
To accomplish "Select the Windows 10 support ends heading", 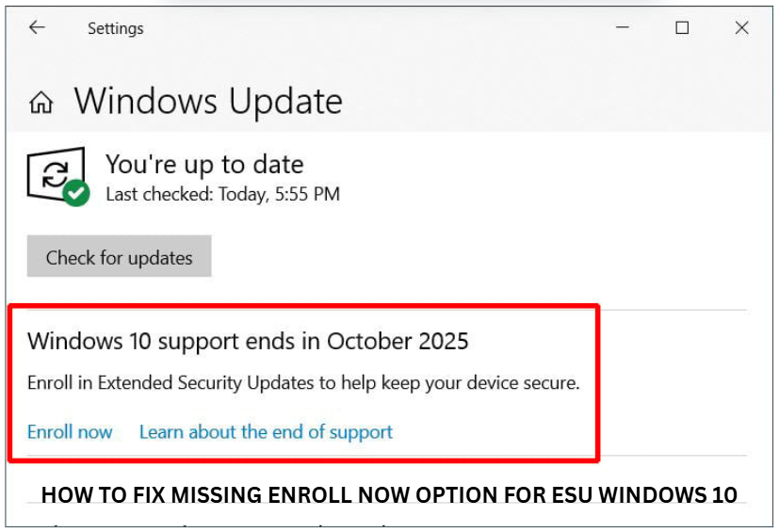I will click(x=248, y=341).
